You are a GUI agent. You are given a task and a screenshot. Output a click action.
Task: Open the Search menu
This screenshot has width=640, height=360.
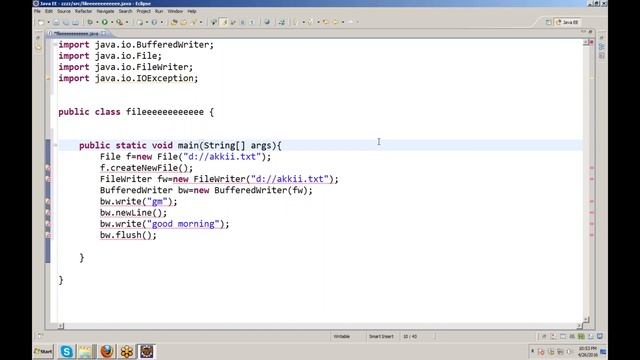(x=125, y=11)
